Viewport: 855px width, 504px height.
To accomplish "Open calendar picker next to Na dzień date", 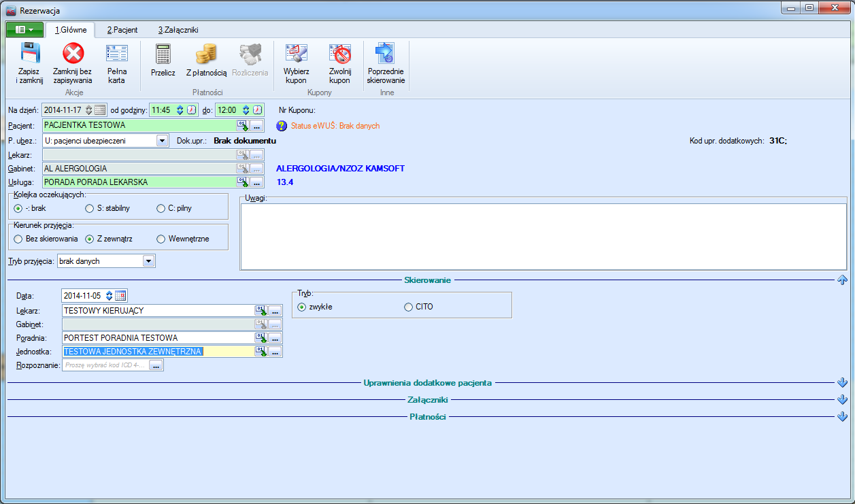I will click(x=100, y=110).
